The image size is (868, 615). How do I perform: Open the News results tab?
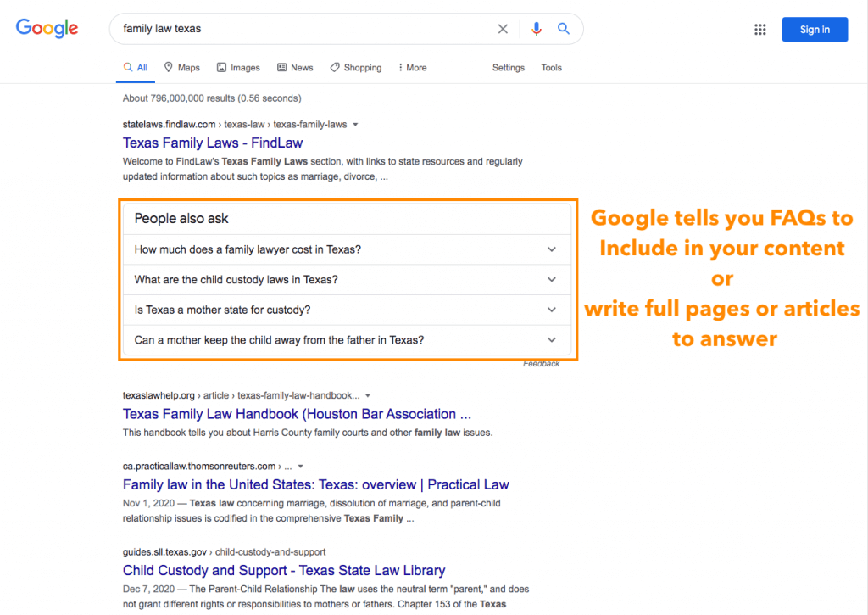pos(295,68)
